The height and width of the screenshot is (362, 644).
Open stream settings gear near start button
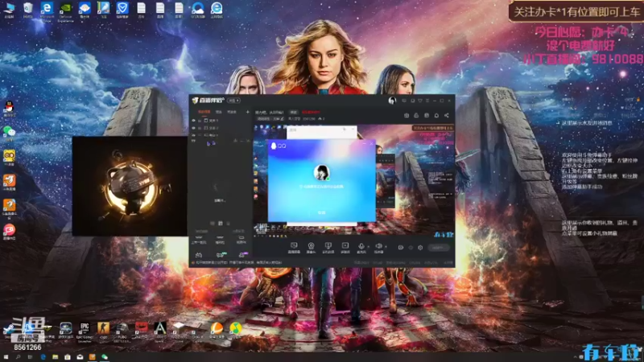[420, 248]
